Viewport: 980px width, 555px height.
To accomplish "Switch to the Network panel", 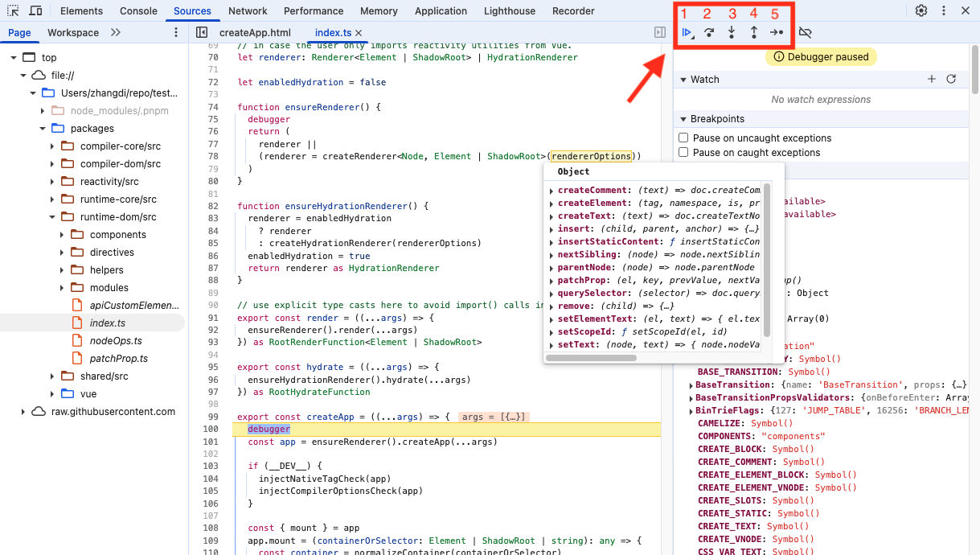I will pyautogui.click(x=248, y=10).
